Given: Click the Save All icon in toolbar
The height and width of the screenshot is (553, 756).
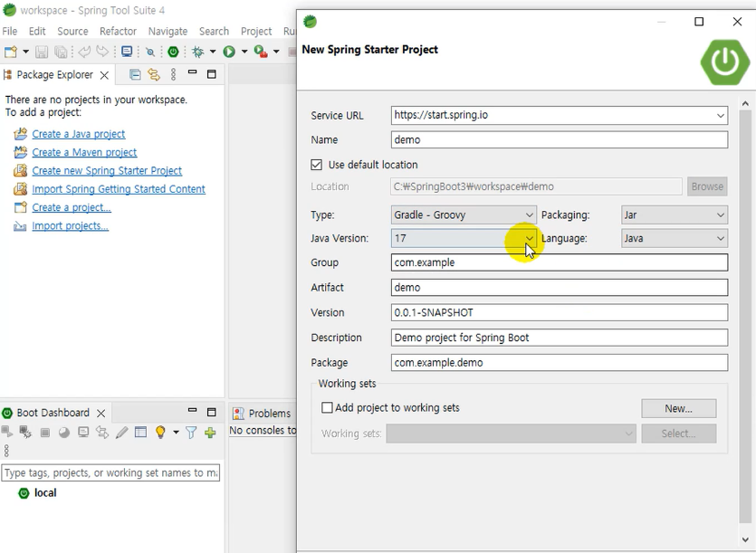Looking at the screenshot, I should click(61, 52).
